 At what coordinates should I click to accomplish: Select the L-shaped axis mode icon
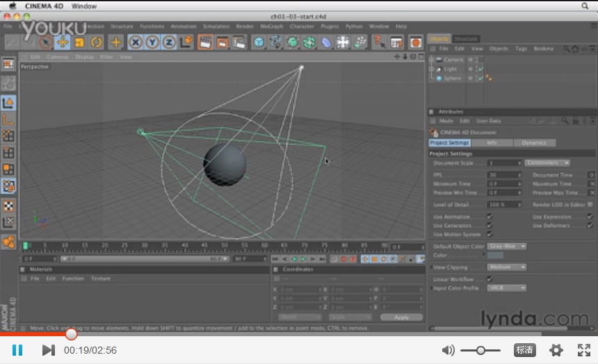[x=8, y=119]
